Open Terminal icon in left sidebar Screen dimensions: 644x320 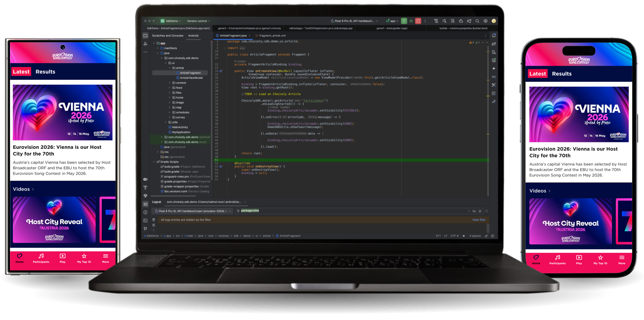pyautogui.click(x=145, y=220)
